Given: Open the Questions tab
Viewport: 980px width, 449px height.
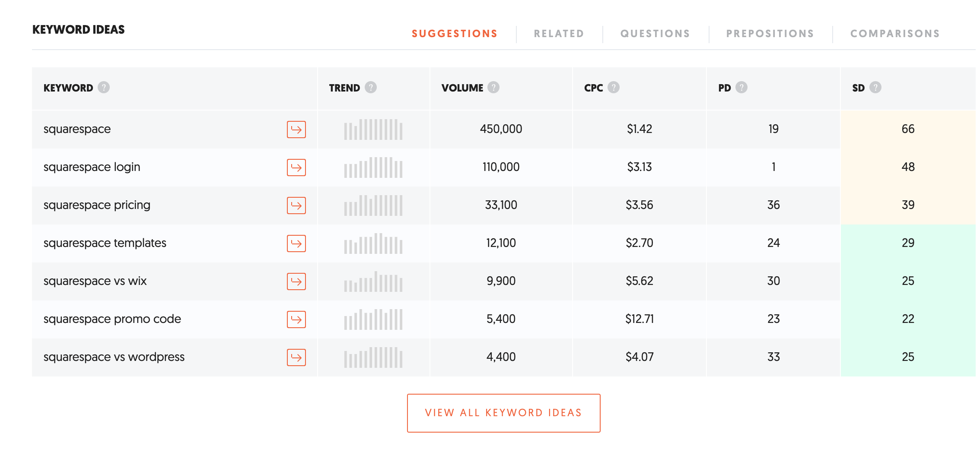Looking at the screenshot, I should pos(655,34).
